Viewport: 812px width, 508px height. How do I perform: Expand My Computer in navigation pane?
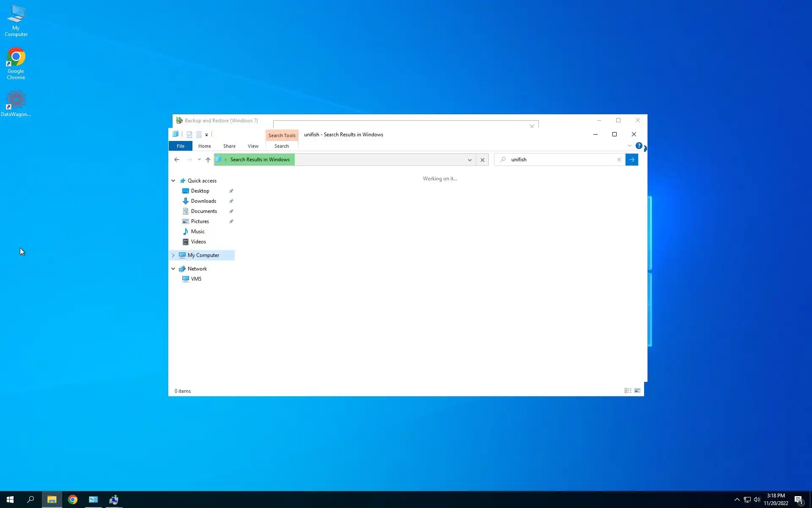coord(173,255)
